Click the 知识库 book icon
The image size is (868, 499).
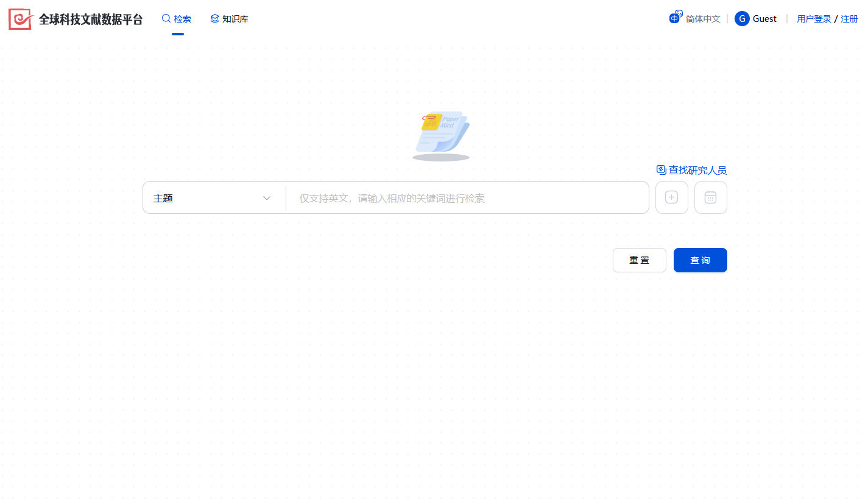(214, 18)
